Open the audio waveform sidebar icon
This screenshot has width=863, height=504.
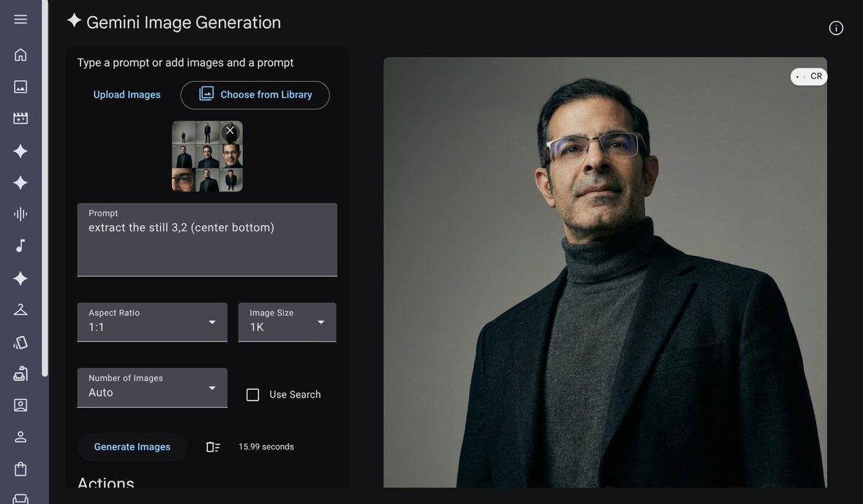(20, 214)
